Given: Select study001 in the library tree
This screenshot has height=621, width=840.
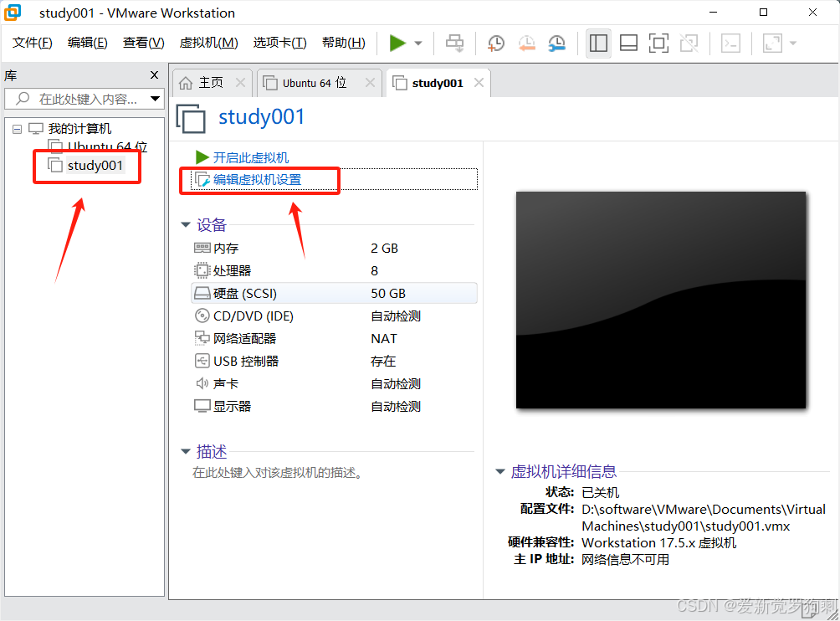Looking at the screenshot, I should coord(95,166).
